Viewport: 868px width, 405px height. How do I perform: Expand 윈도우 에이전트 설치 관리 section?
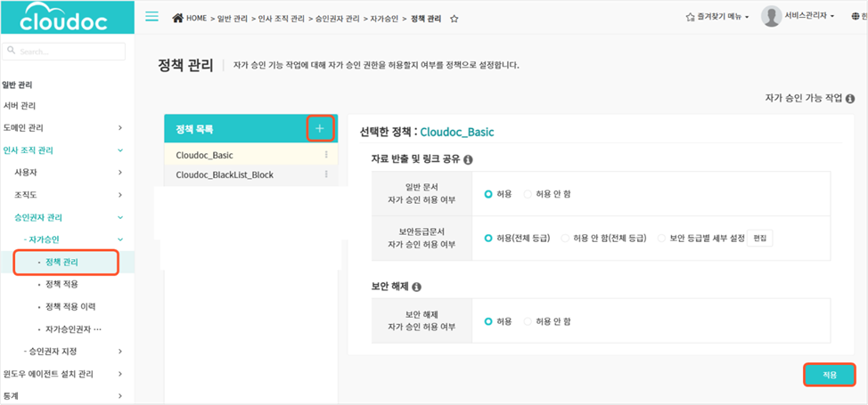(120, 374)
